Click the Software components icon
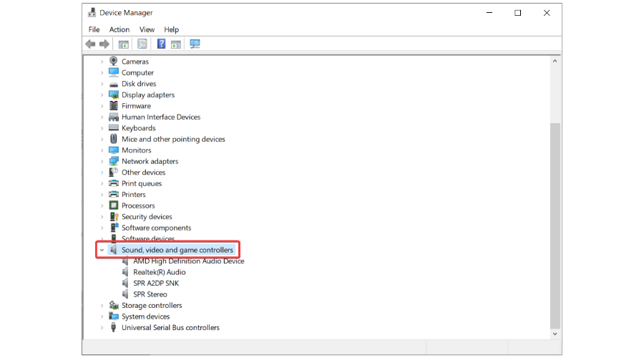This screenshot has height=358, width=644. pyautogui.click(x=113, y=228)
